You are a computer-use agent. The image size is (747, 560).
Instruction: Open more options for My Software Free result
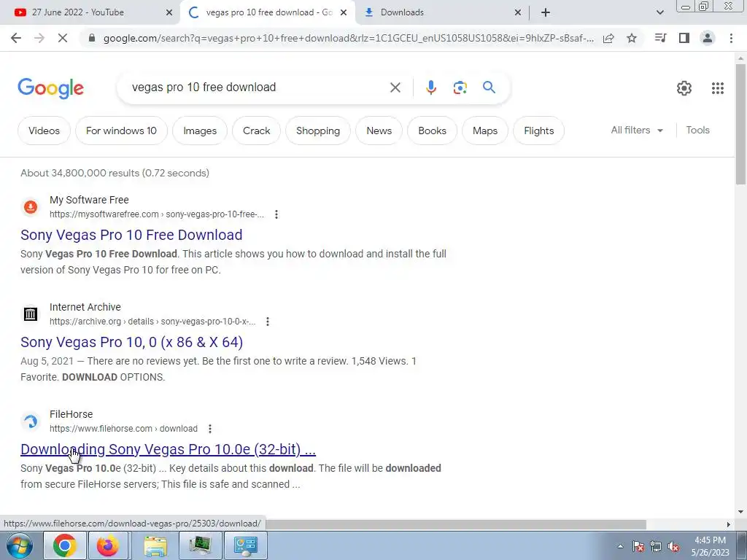276,214
